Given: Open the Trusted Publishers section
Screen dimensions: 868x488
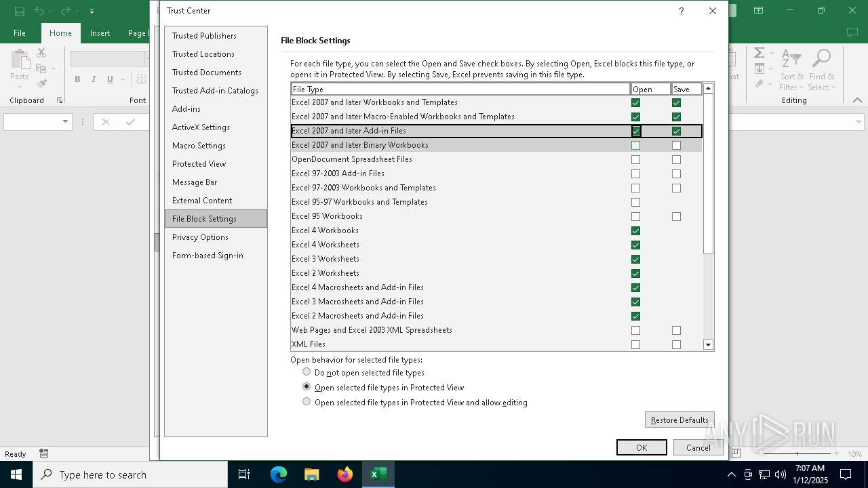Looking at the screenshot, I should click(x=216, y=36).
